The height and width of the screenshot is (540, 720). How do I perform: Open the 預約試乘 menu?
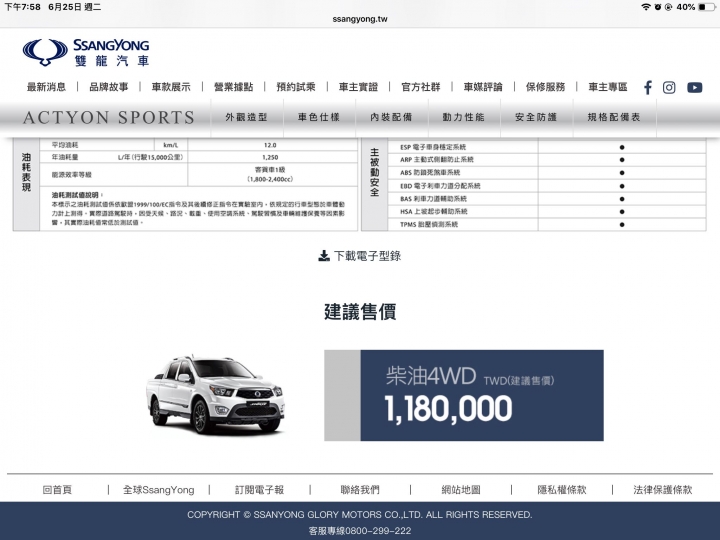click(296, 87)
